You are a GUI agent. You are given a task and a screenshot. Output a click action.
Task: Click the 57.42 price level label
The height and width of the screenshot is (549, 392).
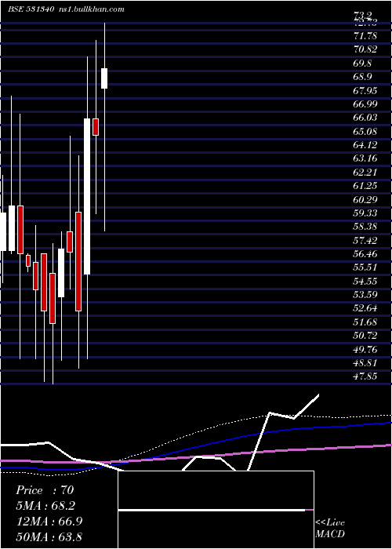[365, 240]
